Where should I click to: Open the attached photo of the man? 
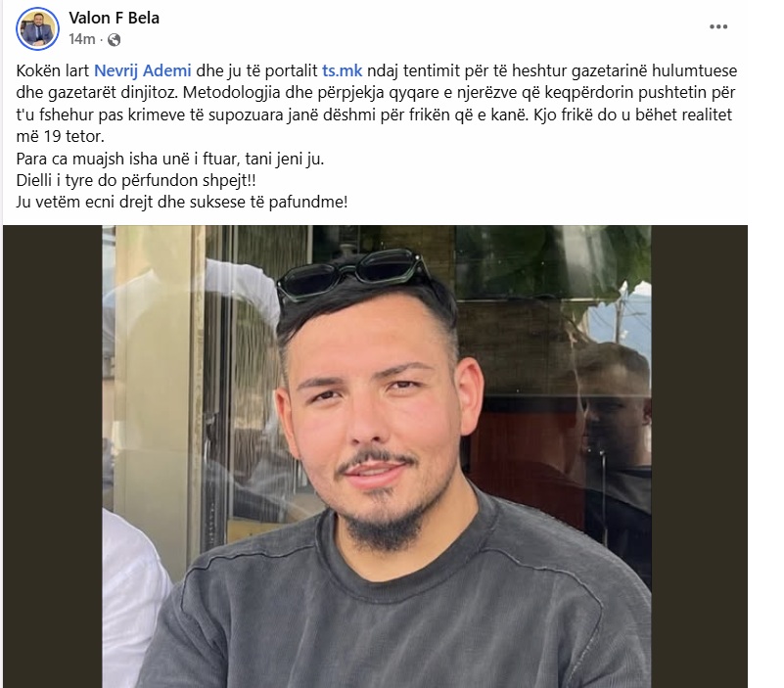(377, 456)
